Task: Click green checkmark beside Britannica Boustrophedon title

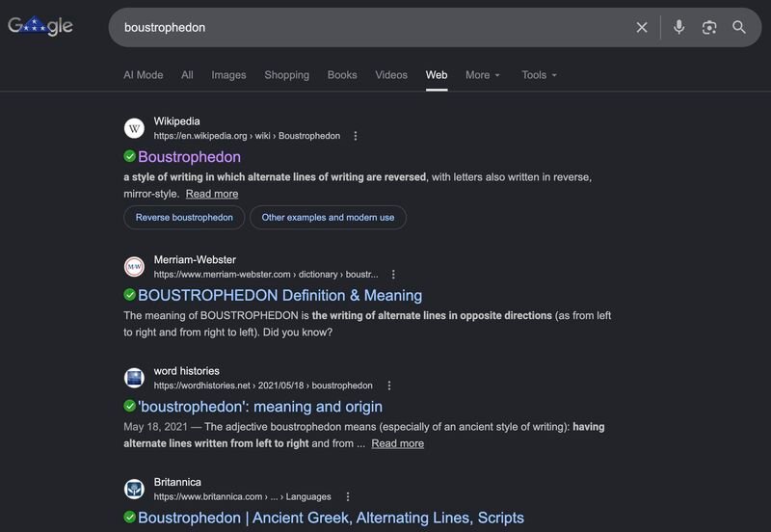Action: pos(130,518)
